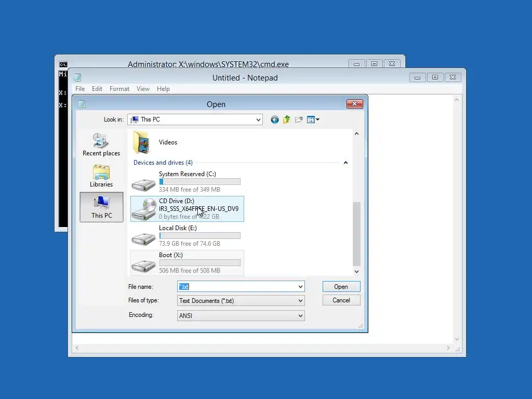The height and width of the screenshot is (399, 532).
Task: Select the Videos folder icon
Action: 141,142
